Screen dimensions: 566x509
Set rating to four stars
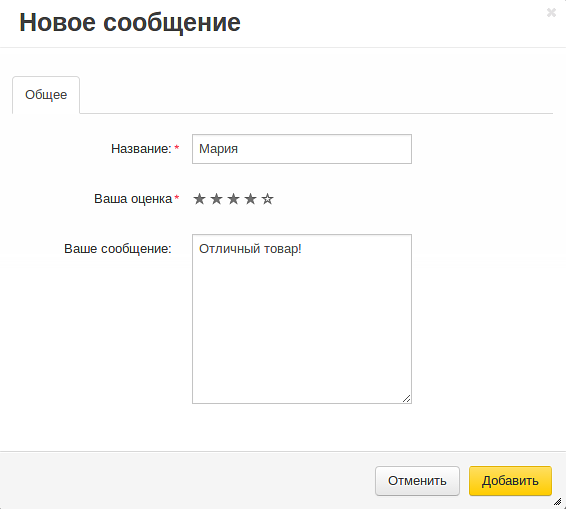[x=251, y=199]
